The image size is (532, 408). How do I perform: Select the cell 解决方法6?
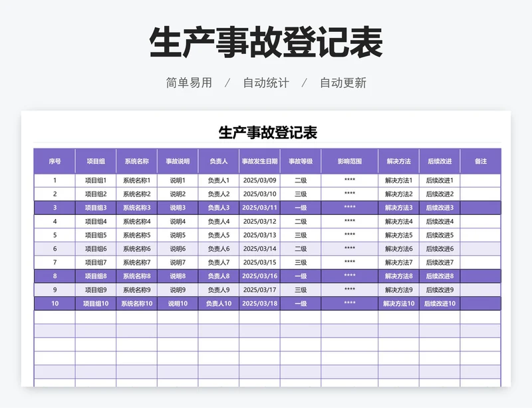coord(398,249)
